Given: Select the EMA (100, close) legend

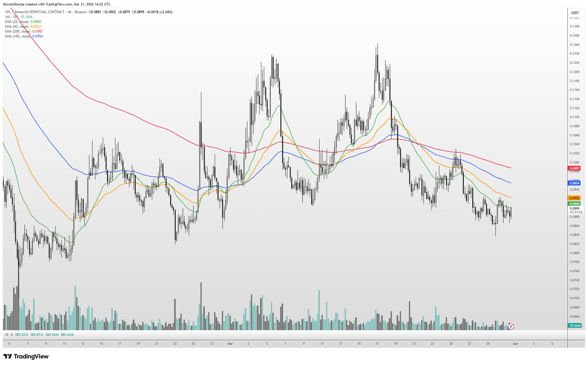Looking at the screenshot, I should coord(18,36).
